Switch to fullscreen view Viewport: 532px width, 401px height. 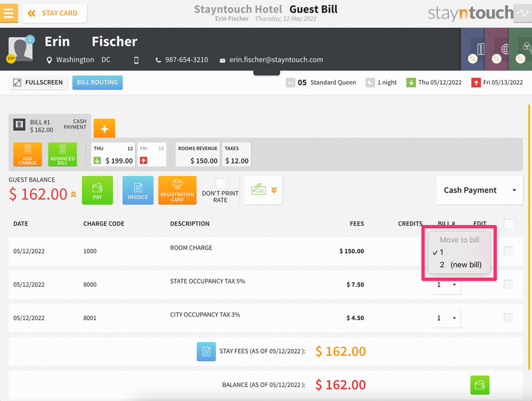38,83
